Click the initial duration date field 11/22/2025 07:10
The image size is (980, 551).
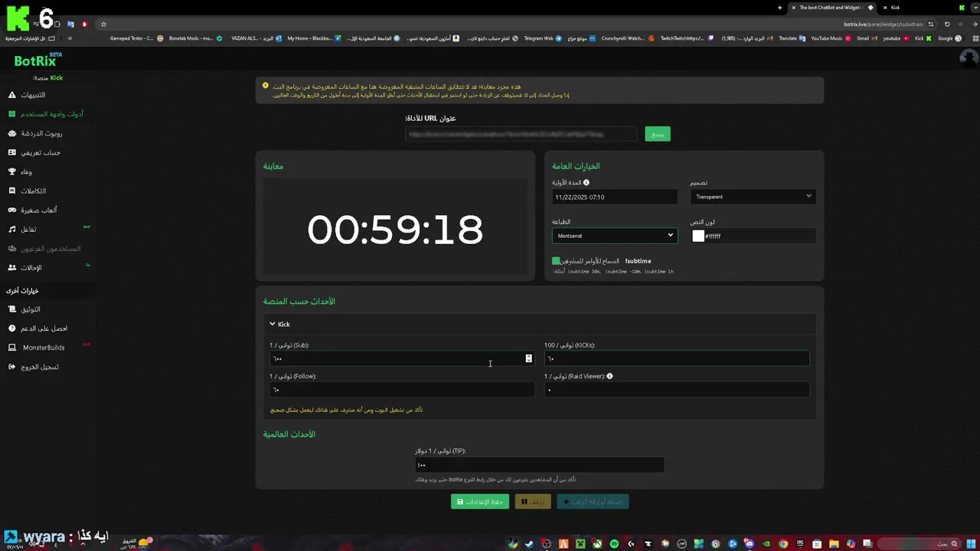click(x=615, y=197)
